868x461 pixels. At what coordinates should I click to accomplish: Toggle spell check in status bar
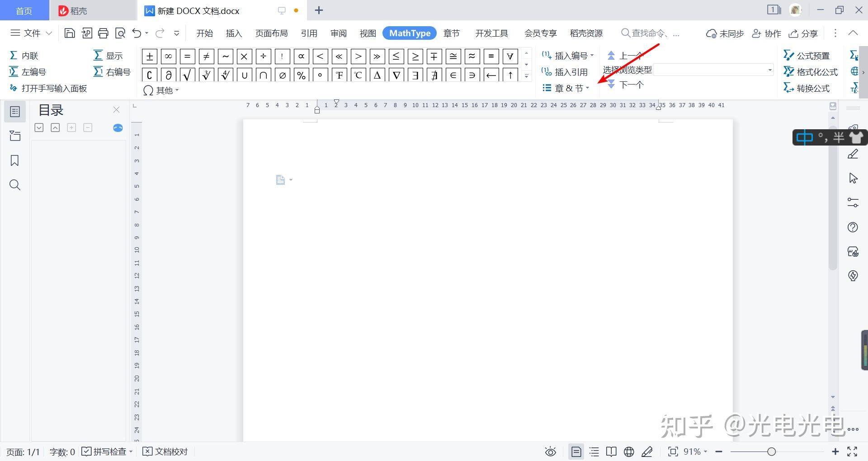(107, 452)
